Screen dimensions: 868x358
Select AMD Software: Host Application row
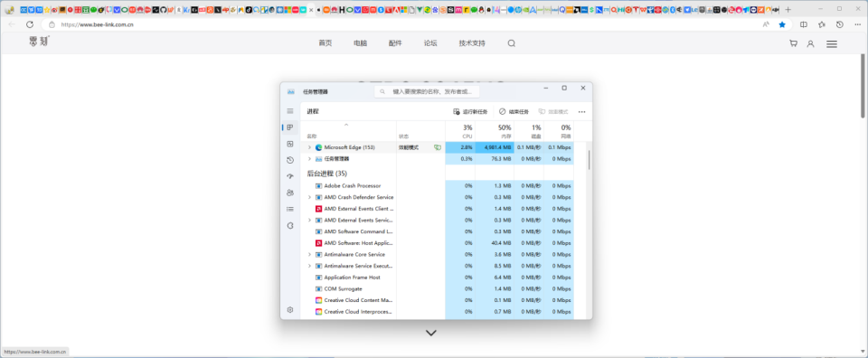click(437, 243)
